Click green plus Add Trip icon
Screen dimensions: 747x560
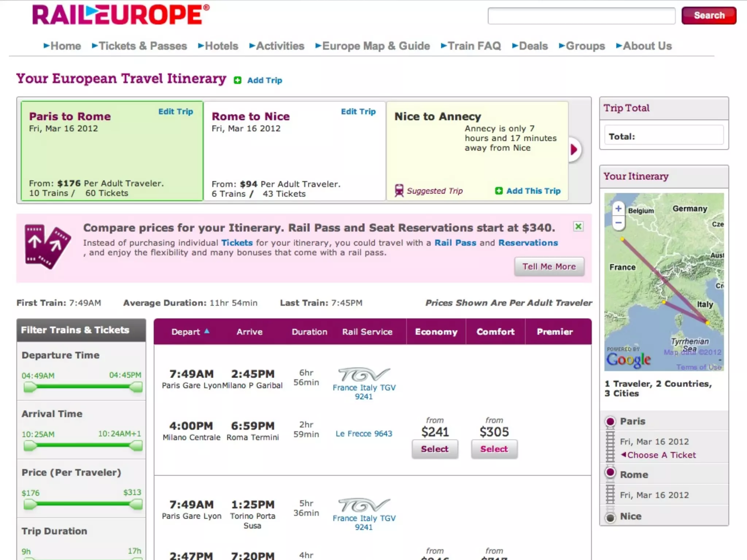tap(237, 80)
